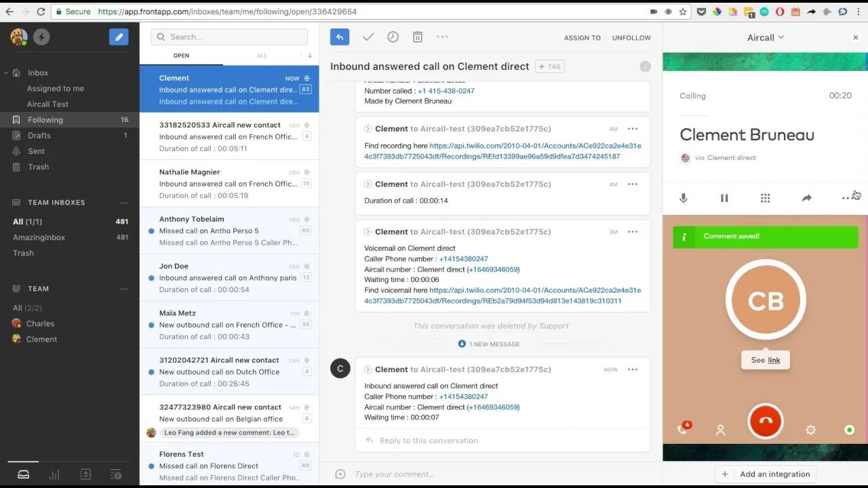Open analytics bar chart icon in bottom bar
The width and height of the screenshot is (868, 488).
pyautogui.click(x=54, y=474)
